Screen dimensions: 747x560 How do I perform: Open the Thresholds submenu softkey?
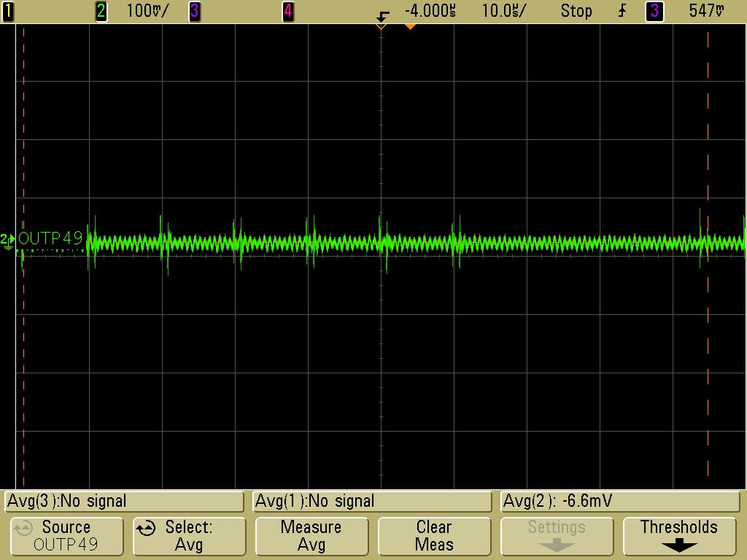click(x=679, y=536)
